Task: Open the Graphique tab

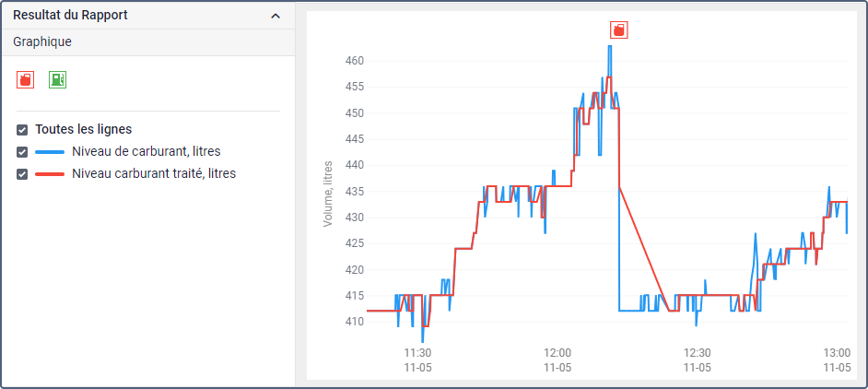Action: coord(42,41)
